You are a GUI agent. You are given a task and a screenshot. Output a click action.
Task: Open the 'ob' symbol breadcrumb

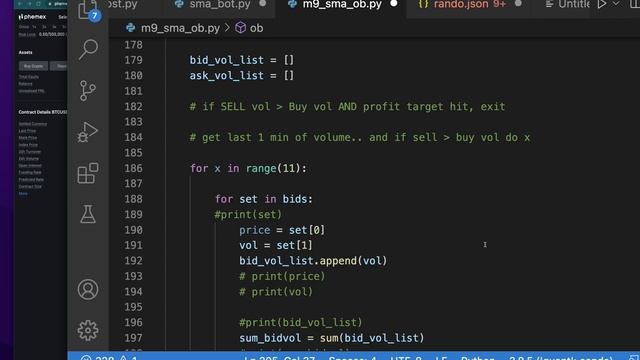[x=256, y=28]
